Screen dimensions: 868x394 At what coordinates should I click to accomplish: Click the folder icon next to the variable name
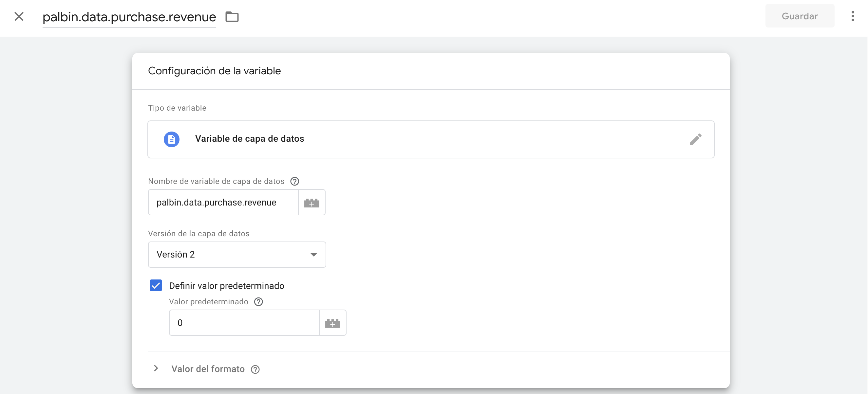click(232, 16)
